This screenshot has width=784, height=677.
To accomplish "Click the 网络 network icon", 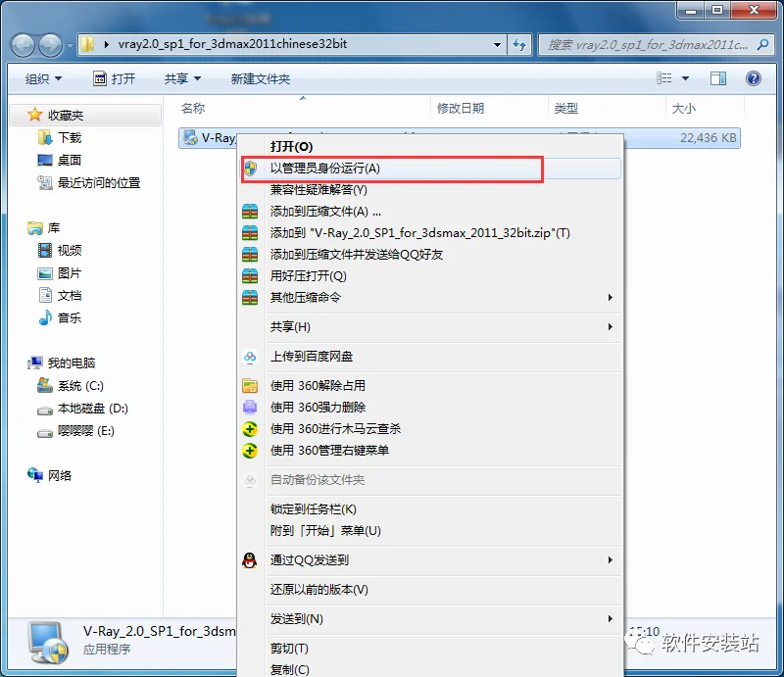I will click(35, 475).
